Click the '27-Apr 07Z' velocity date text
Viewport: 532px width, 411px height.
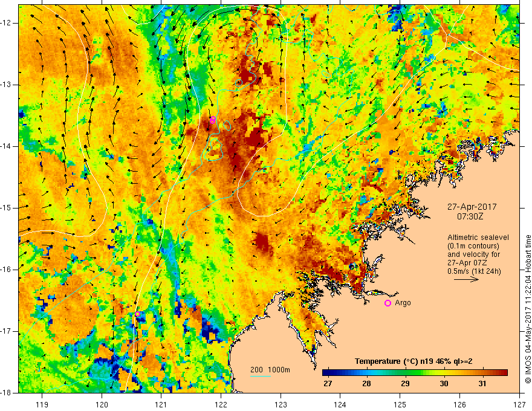point(468,263)
